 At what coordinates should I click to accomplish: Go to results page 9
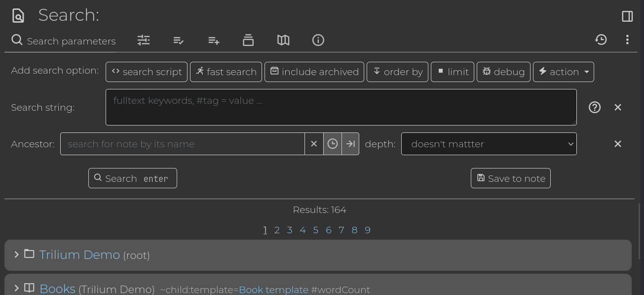368,230
